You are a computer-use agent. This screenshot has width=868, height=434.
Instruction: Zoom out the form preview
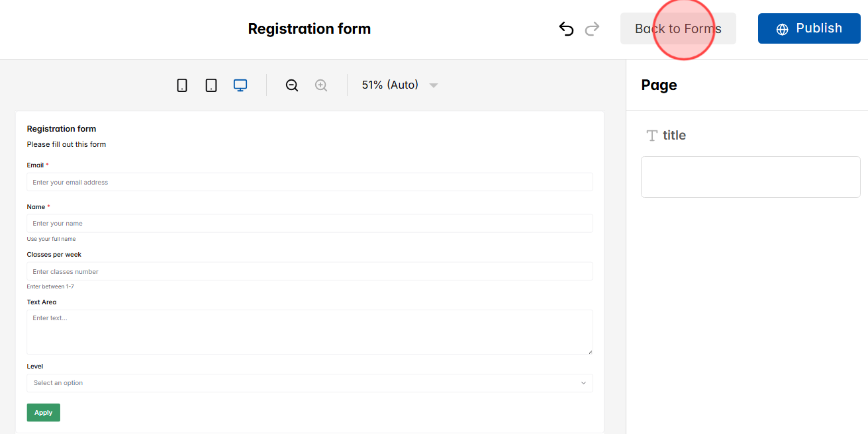click(x=292, y=85)
